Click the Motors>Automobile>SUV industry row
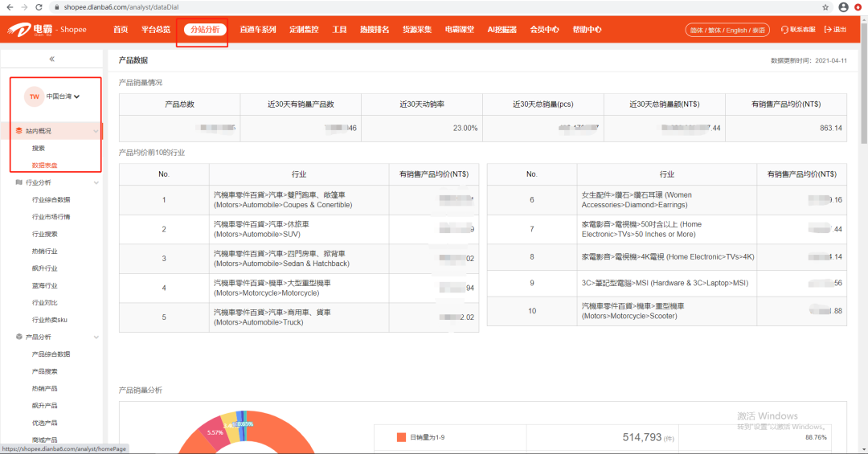The width and height of the screenshot is (868, 454). [299, 229]
